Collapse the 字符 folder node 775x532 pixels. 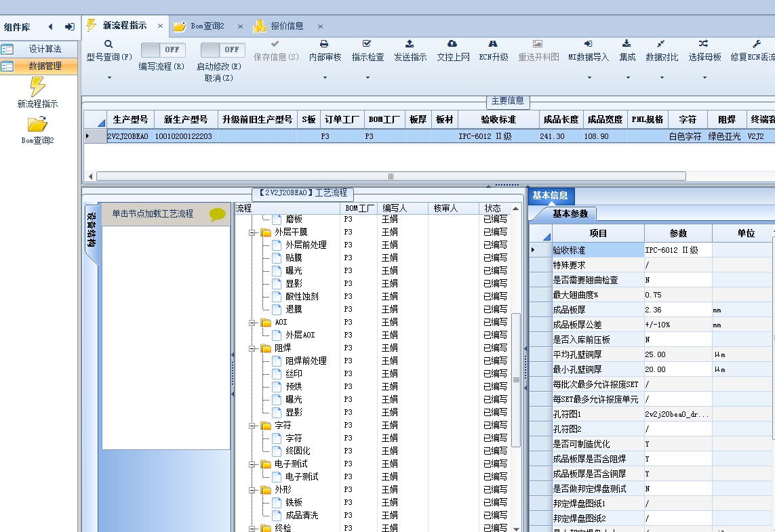pyautogui.click(x=252, y=426)
